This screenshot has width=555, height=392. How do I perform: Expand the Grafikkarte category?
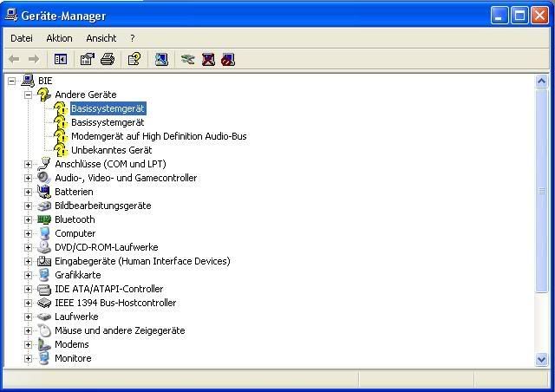28,275
